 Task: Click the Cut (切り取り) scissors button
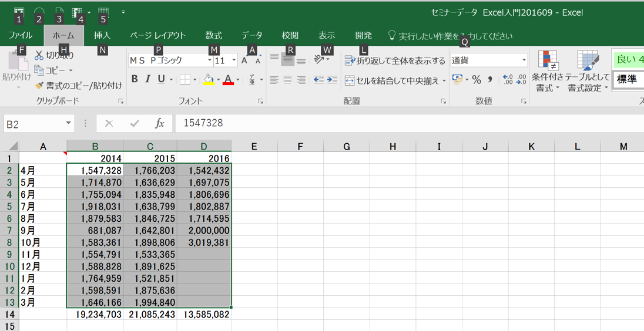[x=54, y=55]
